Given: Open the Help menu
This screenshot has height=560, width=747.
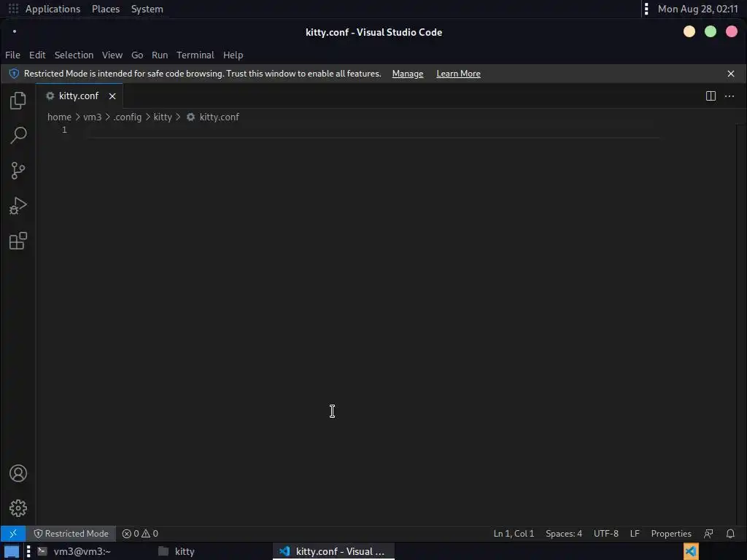Looking at the screenshot, I should [x=233, y=55].
